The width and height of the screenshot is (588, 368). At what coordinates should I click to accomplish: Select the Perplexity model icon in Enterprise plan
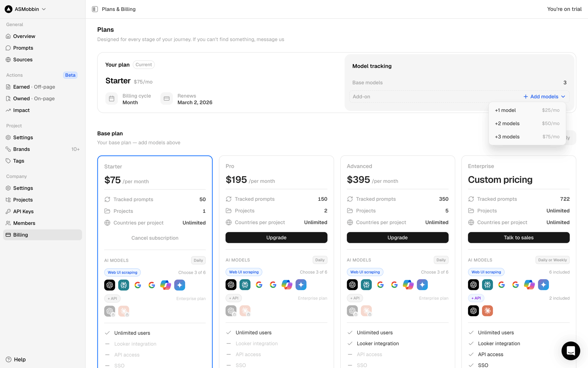(488, 285)
